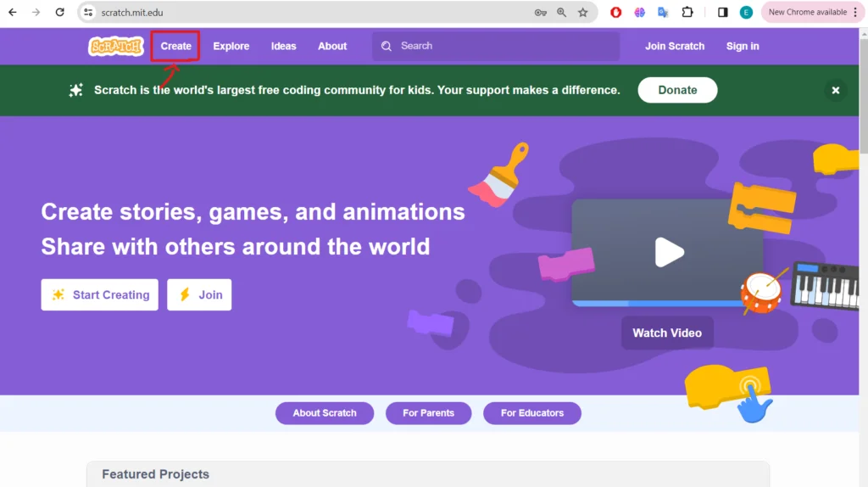Go to the Ideas page
The width and height of the screenshot is (868, 487).
coord(283,46)
